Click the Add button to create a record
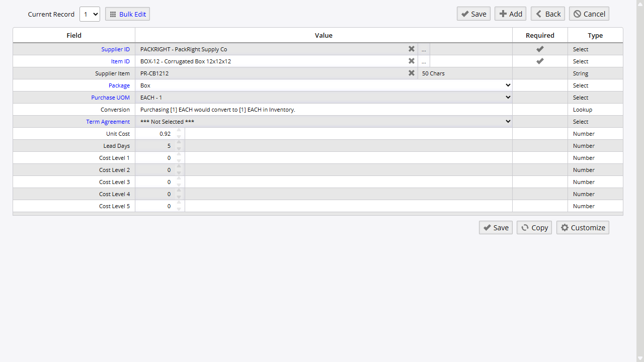Screen dimensions: 644x362 coord(510,14)
